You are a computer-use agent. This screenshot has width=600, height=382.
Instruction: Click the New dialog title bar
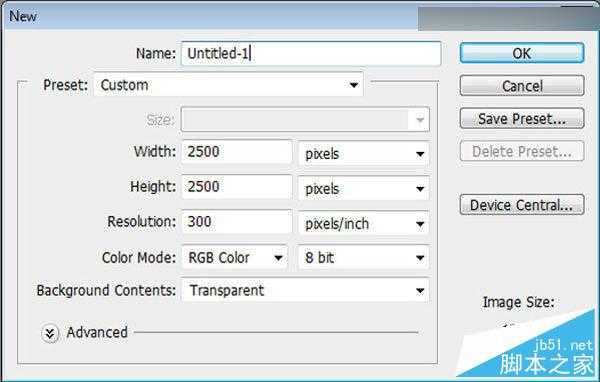pos(210,16)
